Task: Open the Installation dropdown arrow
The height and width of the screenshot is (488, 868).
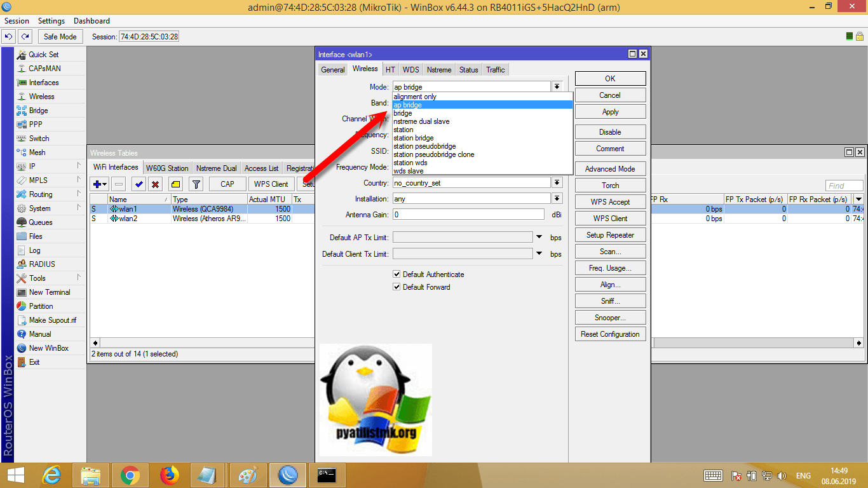Action: [557, 199]
